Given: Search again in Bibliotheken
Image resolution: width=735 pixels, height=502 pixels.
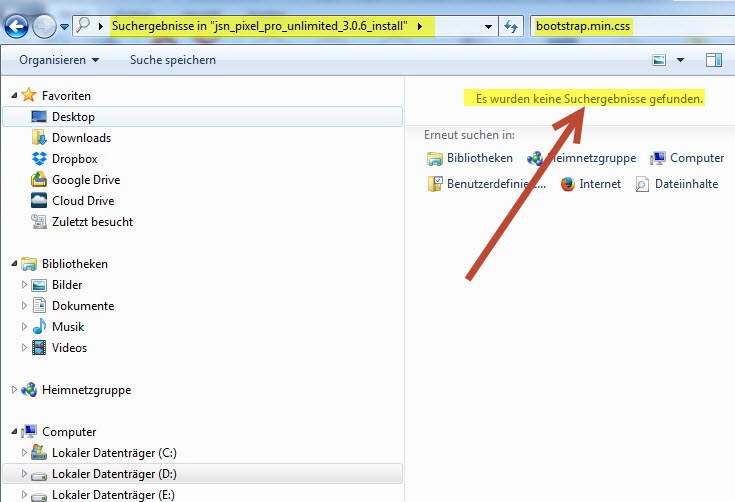Looking at the screenshot, I should [x=470, y=158].
